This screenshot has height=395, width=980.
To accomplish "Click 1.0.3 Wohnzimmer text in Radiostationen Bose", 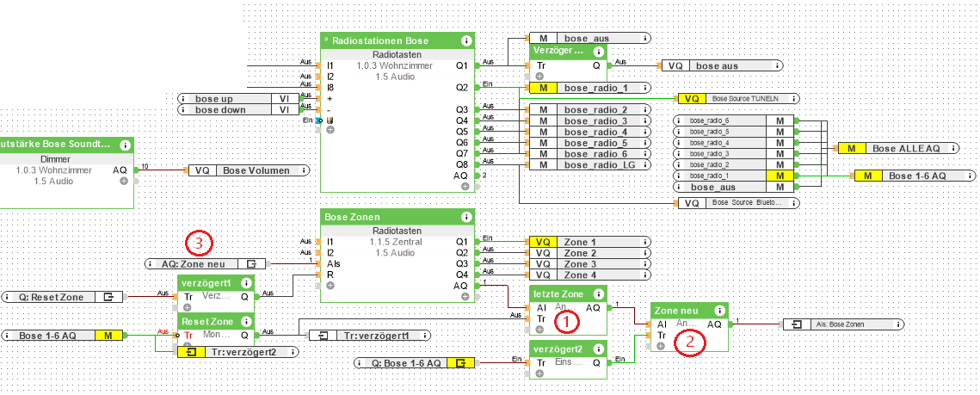I will tap(394, 65).
